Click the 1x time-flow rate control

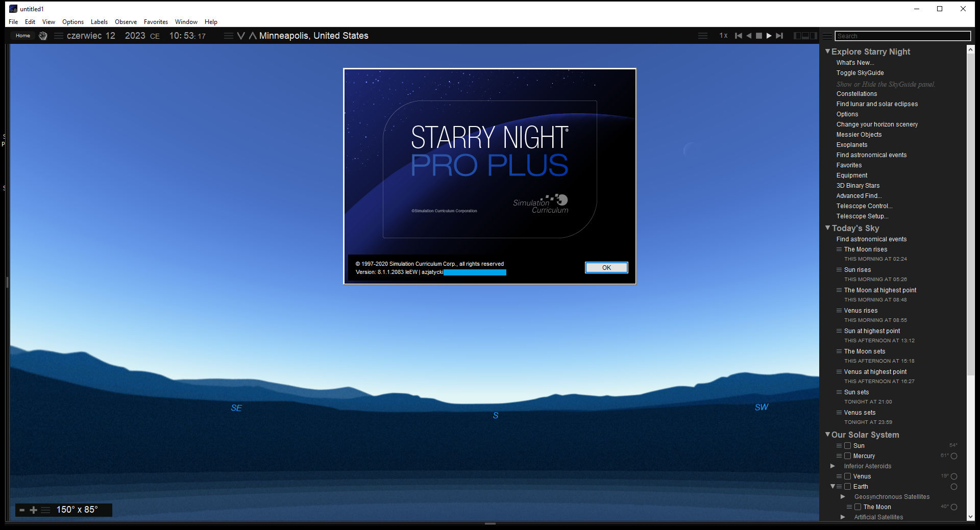click(x=723, y=36)
